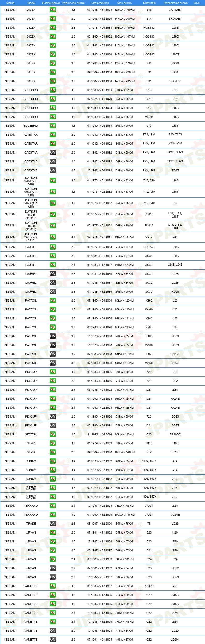
Task: Click the Lata produkcji column header
Action: pyautogui.click(x=100, y=3)
